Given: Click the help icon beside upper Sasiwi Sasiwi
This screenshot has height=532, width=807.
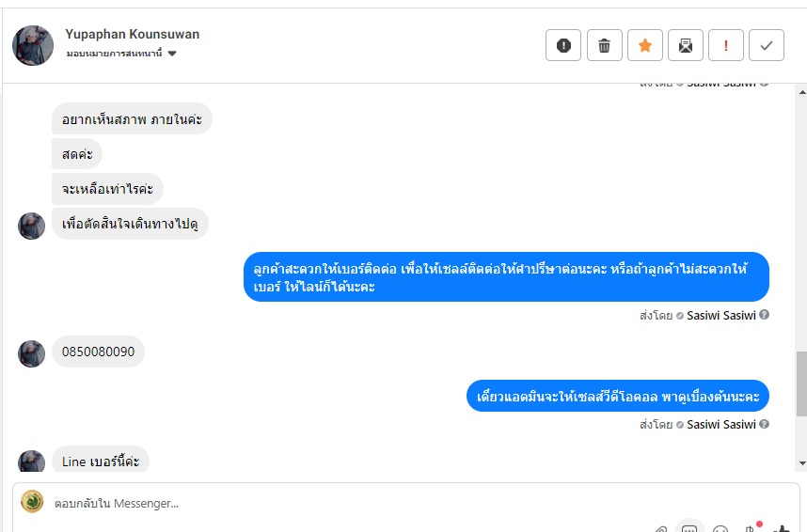Looking at the screenshot, I should coord(765,314).
